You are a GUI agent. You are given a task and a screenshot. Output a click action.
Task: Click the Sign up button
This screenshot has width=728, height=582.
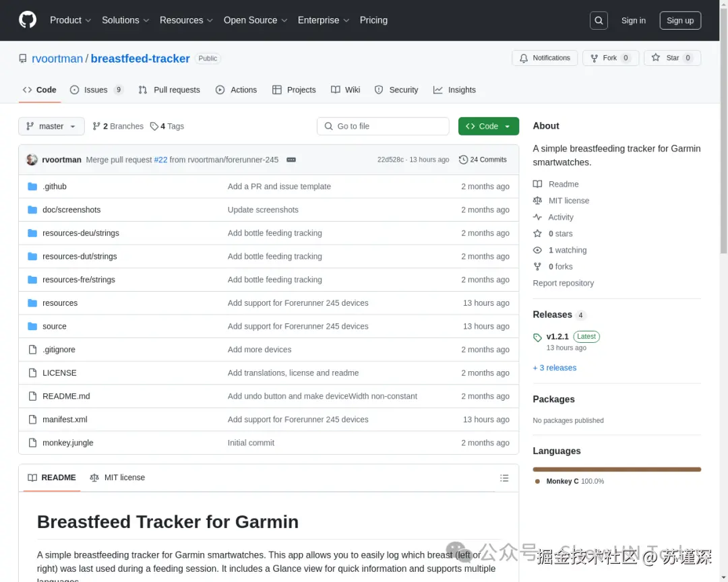click(x=680, y=20)
